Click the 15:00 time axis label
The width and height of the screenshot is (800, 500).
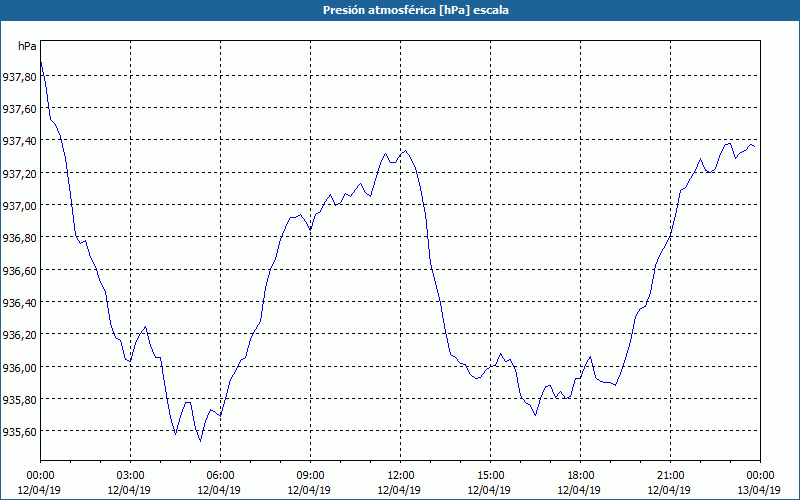pyautogui.click(x=490, y=476)
